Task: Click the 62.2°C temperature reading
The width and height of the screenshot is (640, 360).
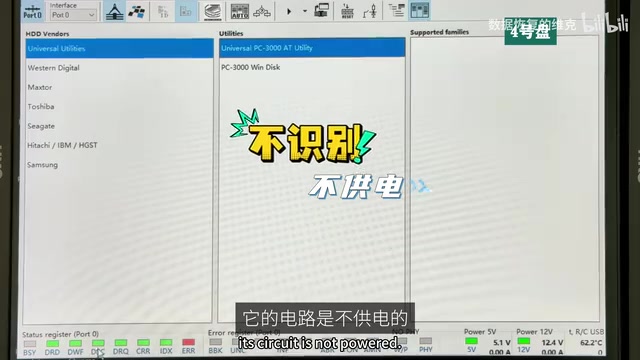Action: 591,343
